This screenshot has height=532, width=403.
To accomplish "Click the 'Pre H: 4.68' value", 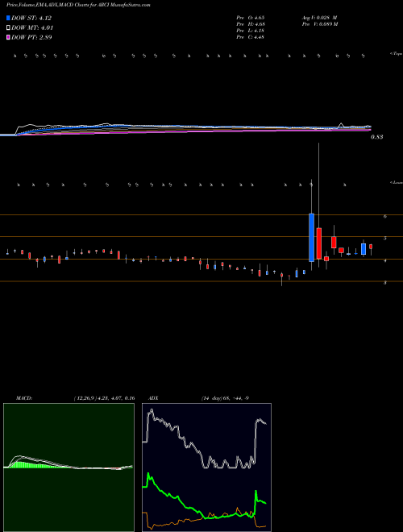I will click(x=251, y=24).
